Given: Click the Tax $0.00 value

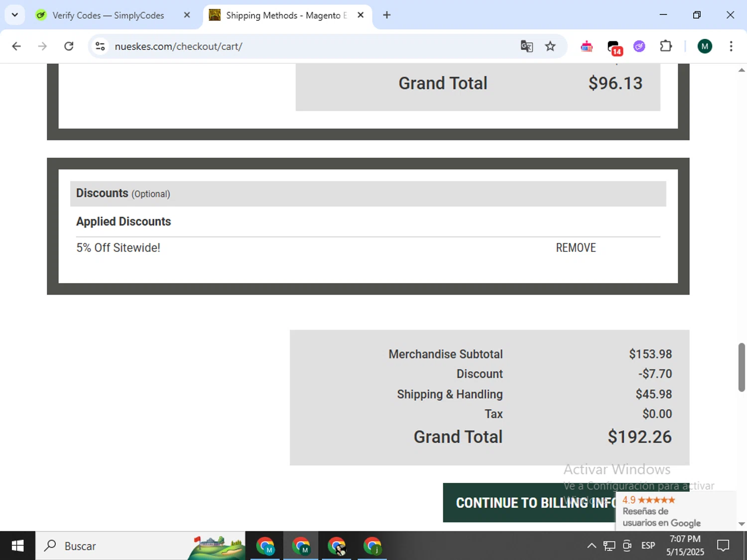Looking at the screenshot, I should pyautogui.click(x=657, y=414).
